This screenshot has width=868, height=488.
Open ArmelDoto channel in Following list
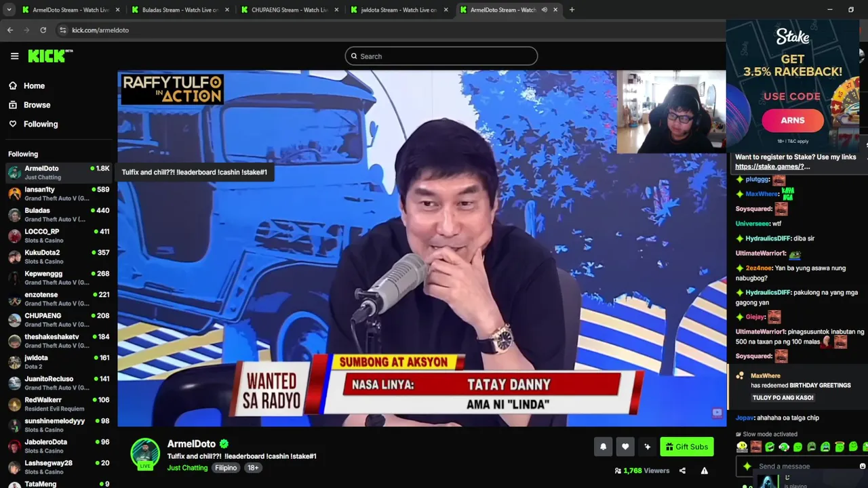click(58, 172)
